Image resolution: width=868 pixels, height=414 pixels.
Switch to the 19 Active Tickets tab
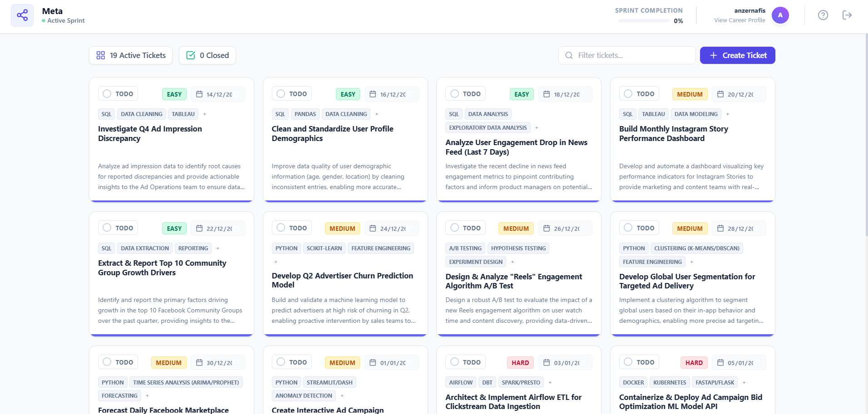coord(131,55)
